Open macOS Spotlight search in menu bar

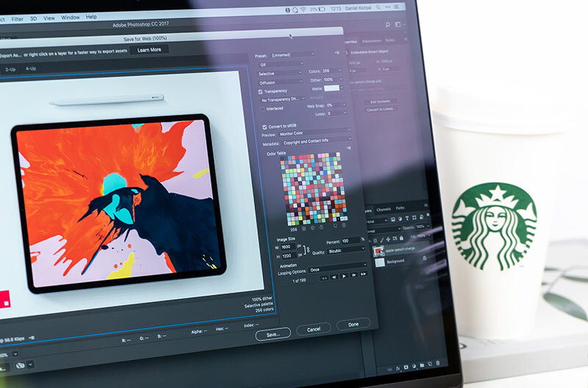[x=379, y=7]
